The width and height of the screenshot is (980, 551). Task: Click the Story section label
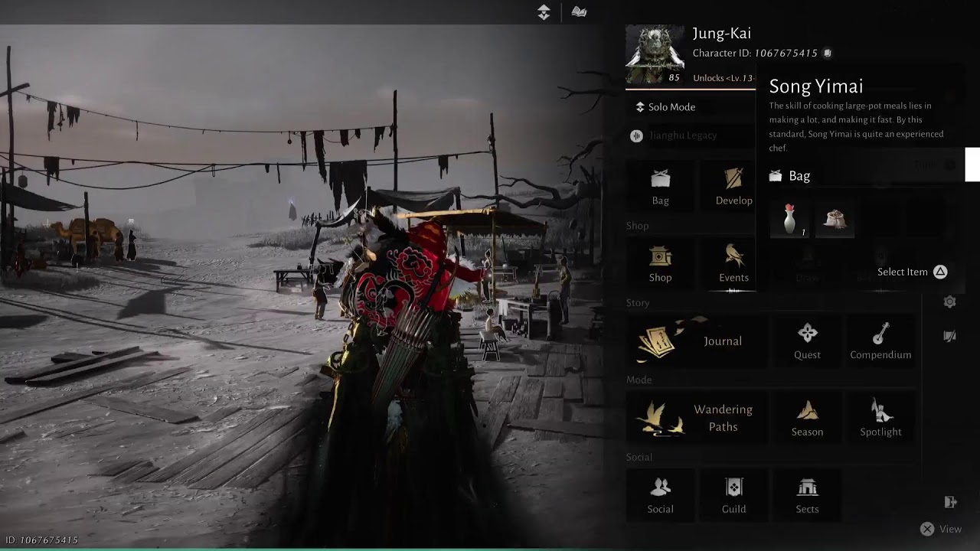click(x=638, y=303)
